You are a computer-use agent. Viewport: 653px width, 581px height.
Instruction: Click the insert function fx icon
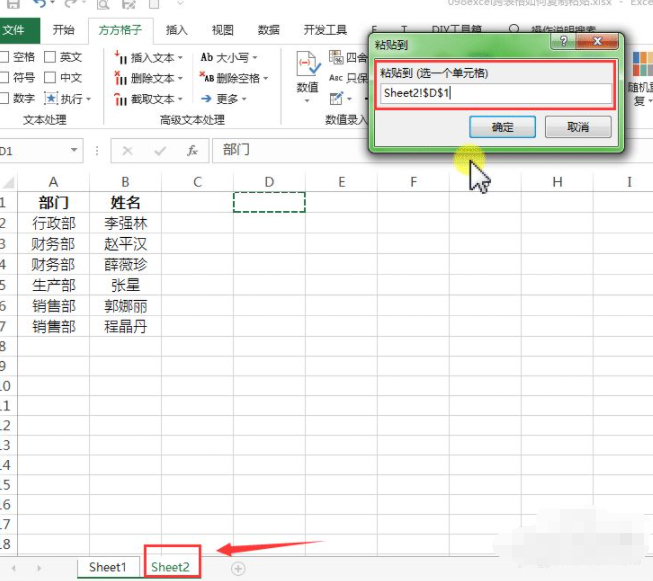pyautogui.click(x=192, y=151)
